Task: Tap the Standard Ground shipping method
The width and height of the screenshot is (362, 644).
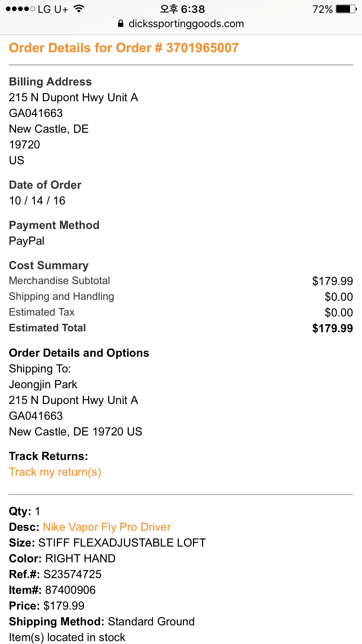Action: click(x=151, y=622)
